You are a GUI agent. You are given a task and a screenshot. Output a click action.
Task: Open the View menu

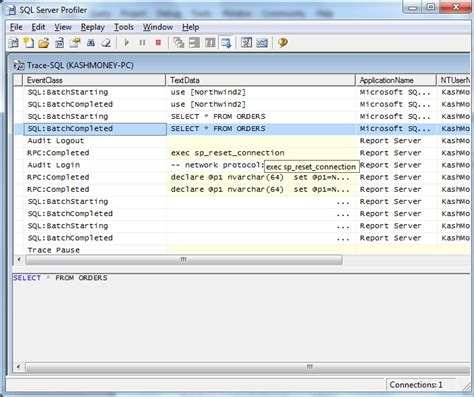(63, 27)
